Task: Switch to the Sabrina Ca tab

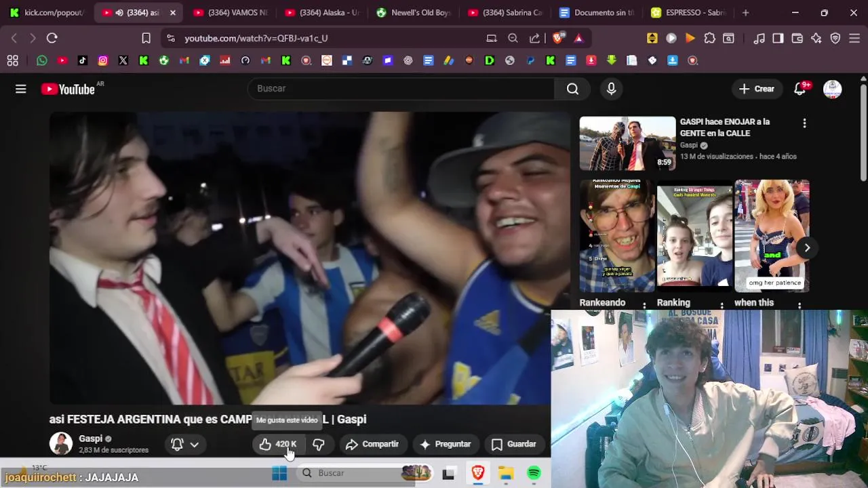Action: [x=505, y=12]
